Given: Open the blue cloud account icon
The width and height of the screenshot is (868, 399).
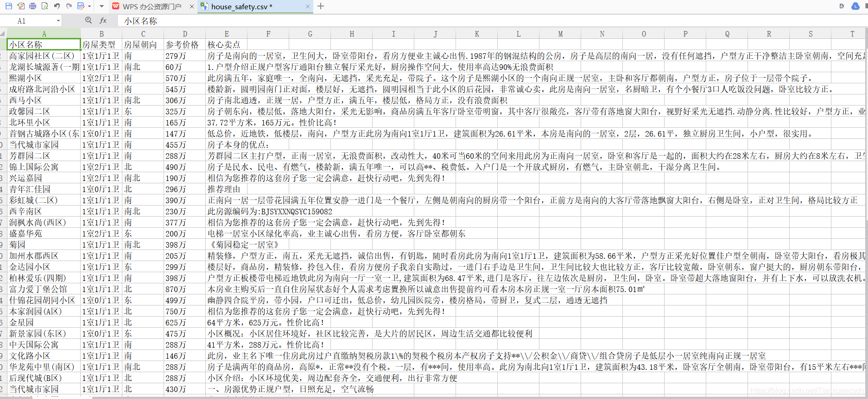Looking at the screenshot, I should 855,6.
